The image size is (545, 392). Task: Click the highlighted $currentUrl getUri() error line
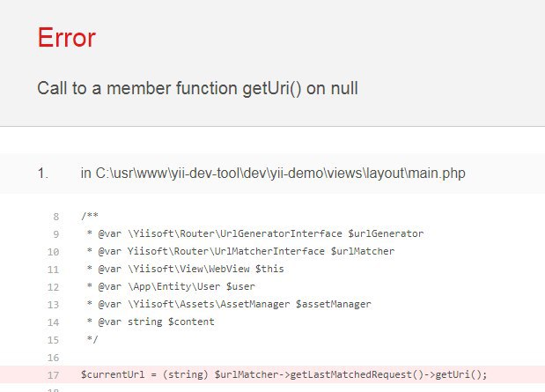(273, 374)
